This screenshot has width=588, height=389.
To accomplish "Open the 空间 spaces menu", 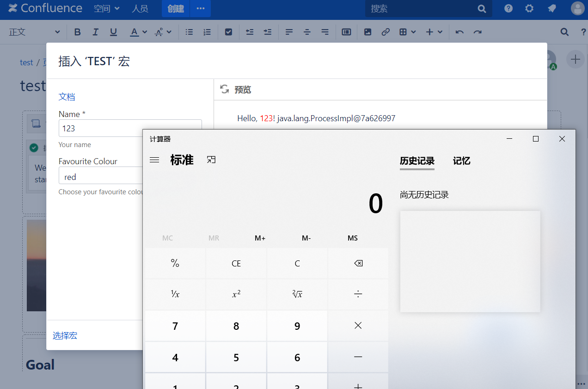I will tap(106, 8).
